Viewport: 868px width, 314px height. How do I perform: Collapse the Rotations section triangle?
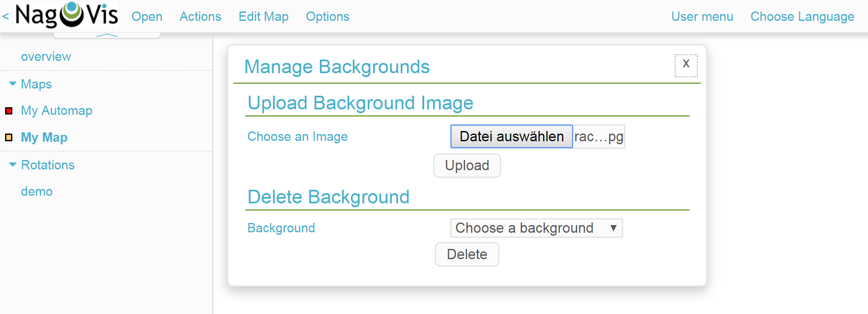(x=13, y=165)
